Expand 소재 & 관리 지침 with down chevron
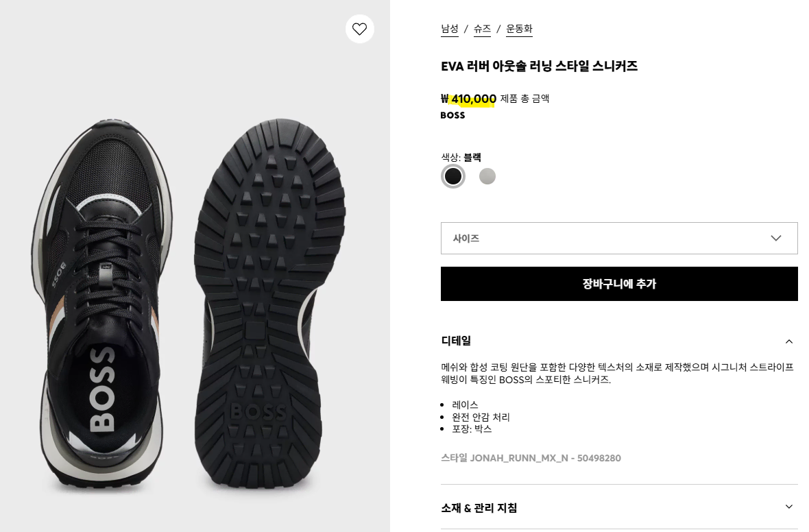 point(789,507)
